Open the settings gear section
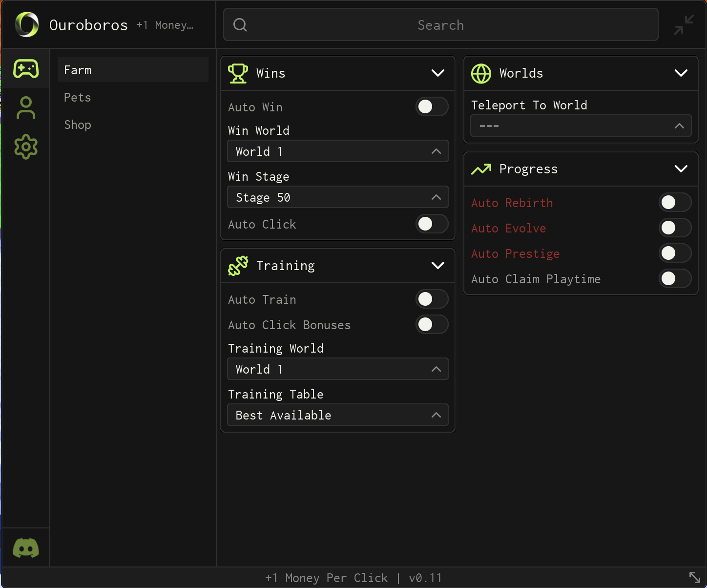The height and width of the screenshot is (588, 707). click(x=26, y=147)
